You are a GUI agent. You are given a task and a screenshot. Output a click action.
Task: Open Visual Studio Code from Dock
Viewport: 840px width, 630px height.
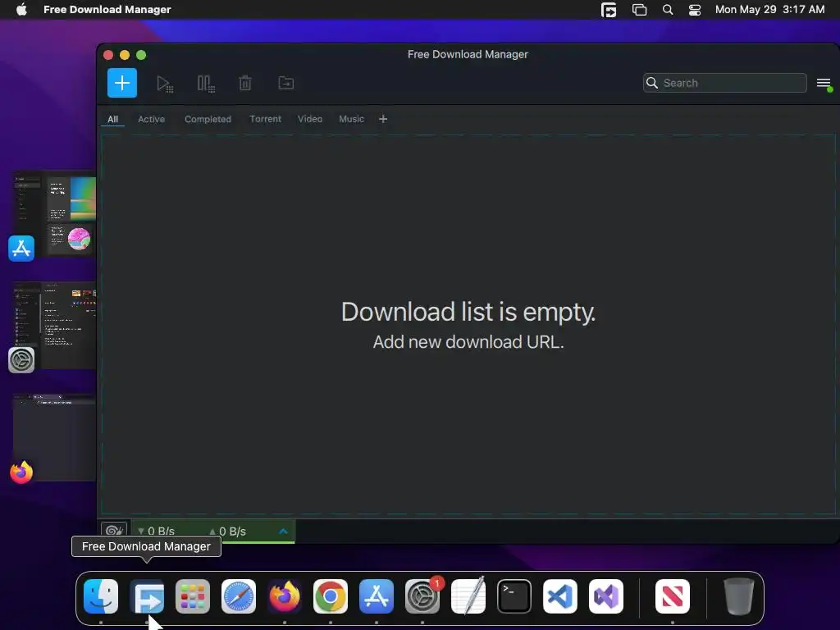(560, 596)
